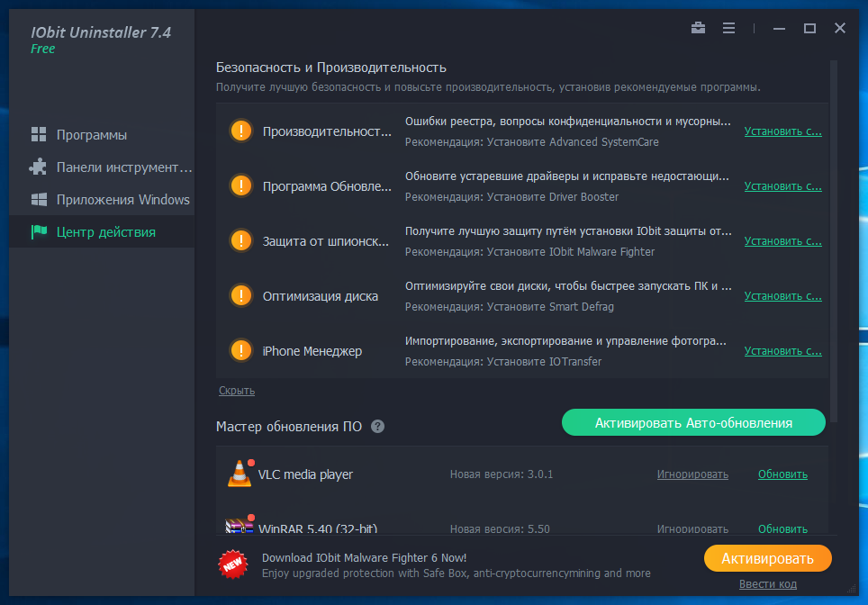The width and height of the screenshot is (868, 605).
Task: Click the WinRAR program icon
Action: click(238, 528)
